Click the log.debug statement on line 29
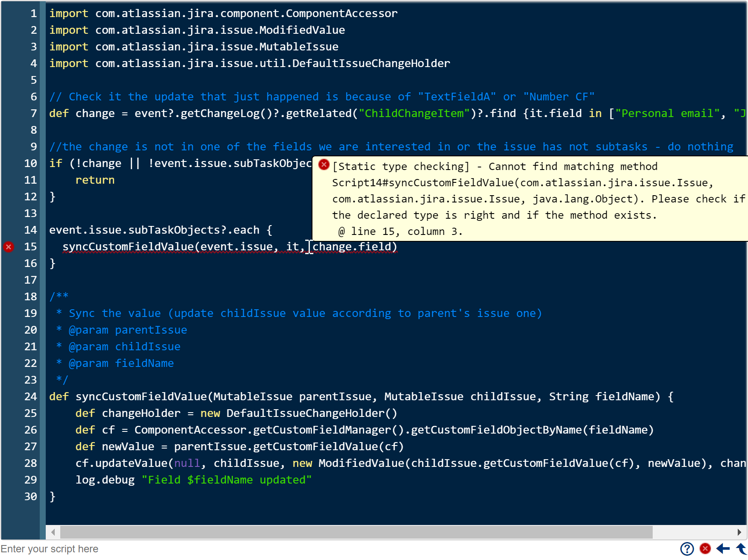 tap(194, 480)
